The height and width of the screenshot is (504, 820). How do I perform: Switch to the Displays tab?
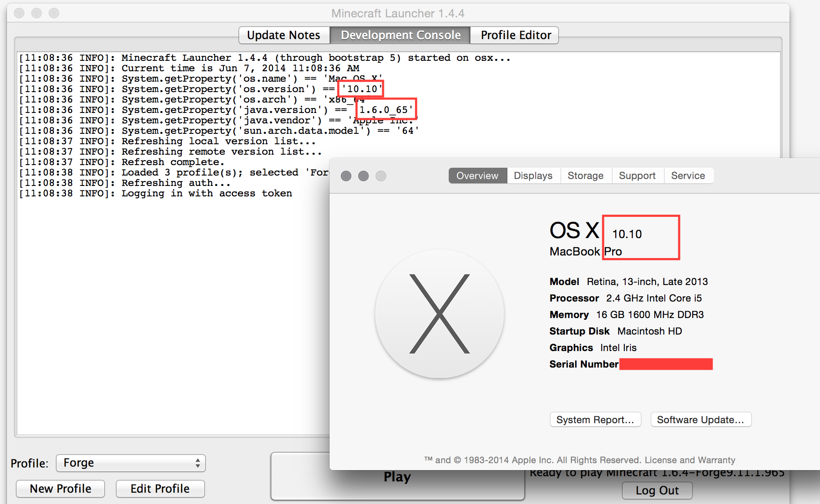(533, 176)
